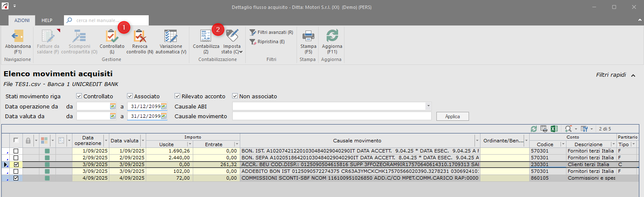The width and height of the screenshot is (644, 197).
Task: Click the Abbandona (F1) navigation icon
Action: pyautogui.click(x=18, y=36)
